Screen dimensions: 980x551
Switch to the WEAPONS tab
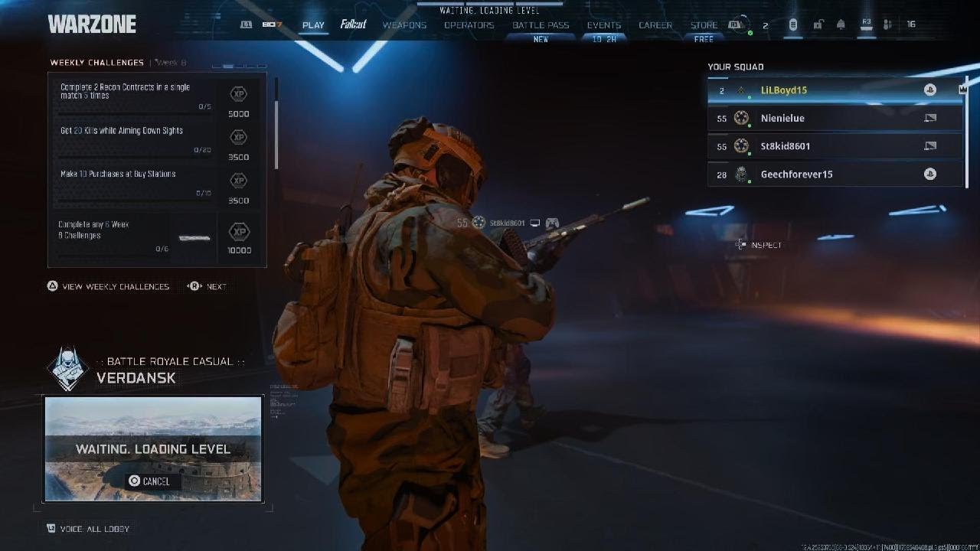404,25
